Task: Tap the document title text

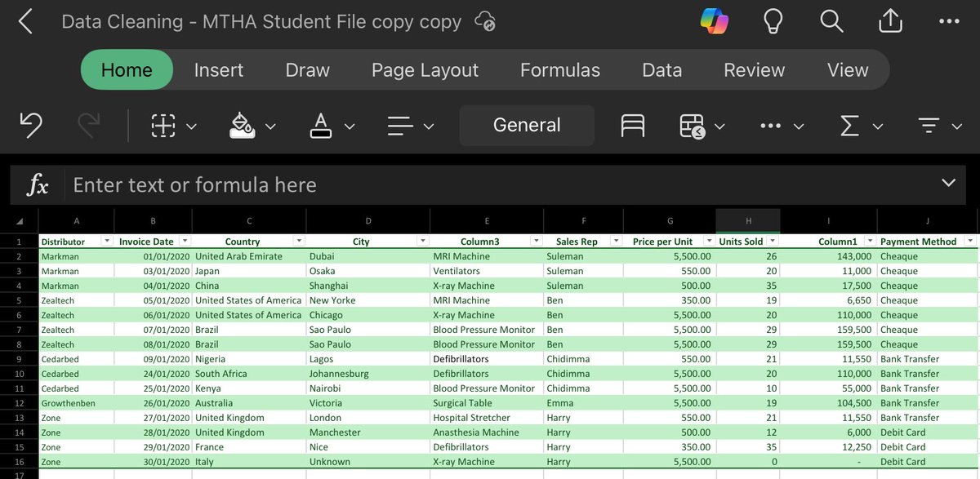Action: [x=261, y=22]
